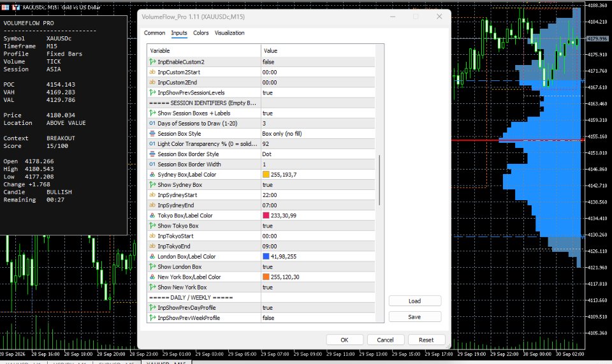Click the London Box/Label Color type icon
Image resolution: width=612 pixels, height=364 pixels.
click(x=152, y=256)
